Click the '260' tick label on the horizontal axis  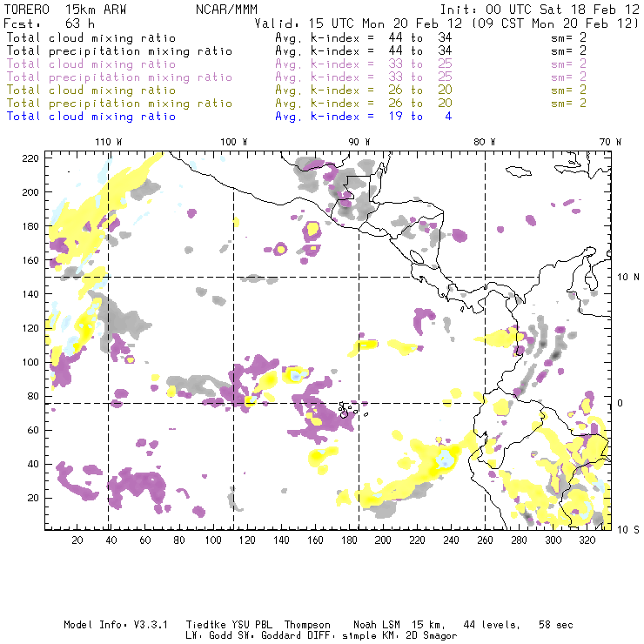coord(485,540)
